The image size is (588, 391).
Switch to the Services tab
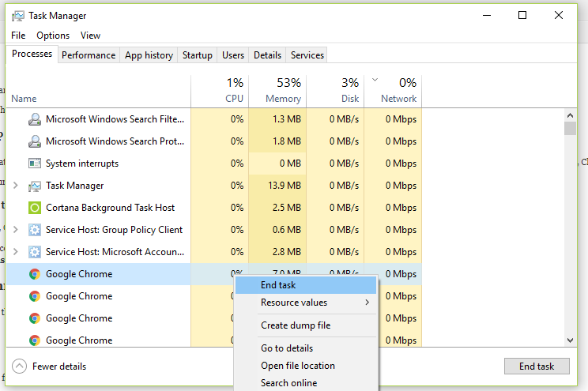coord(307,55)
